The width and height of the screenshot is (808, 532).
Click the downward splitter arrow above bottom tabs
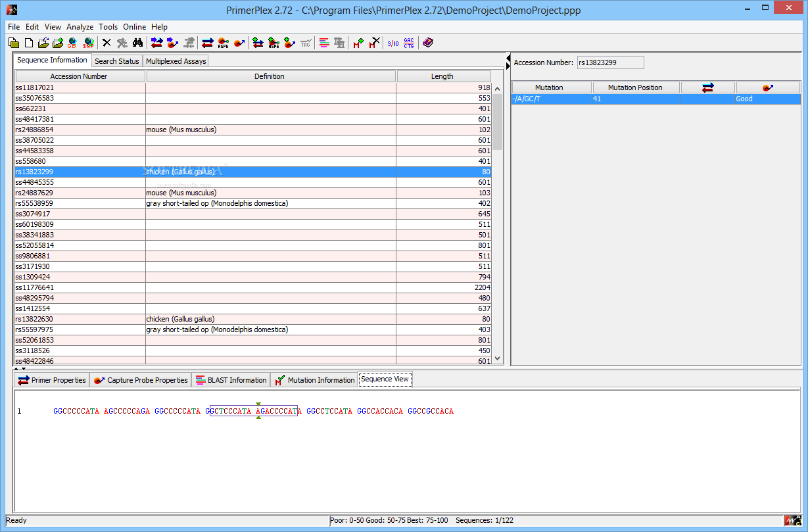(x=24, y=369)
